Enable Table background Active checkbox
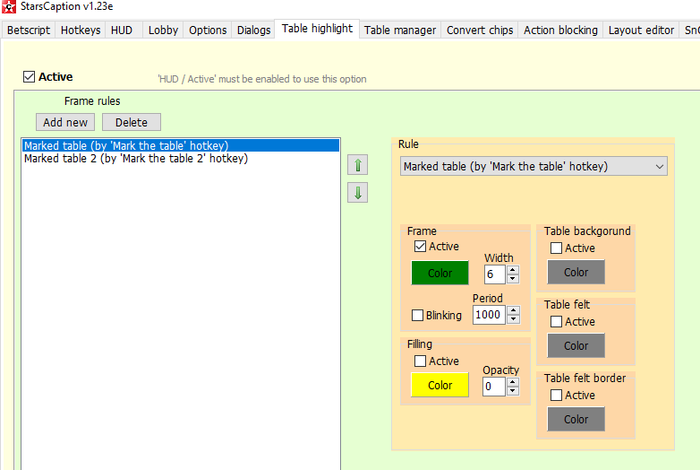700x470 pixels. tap(556, 248)
